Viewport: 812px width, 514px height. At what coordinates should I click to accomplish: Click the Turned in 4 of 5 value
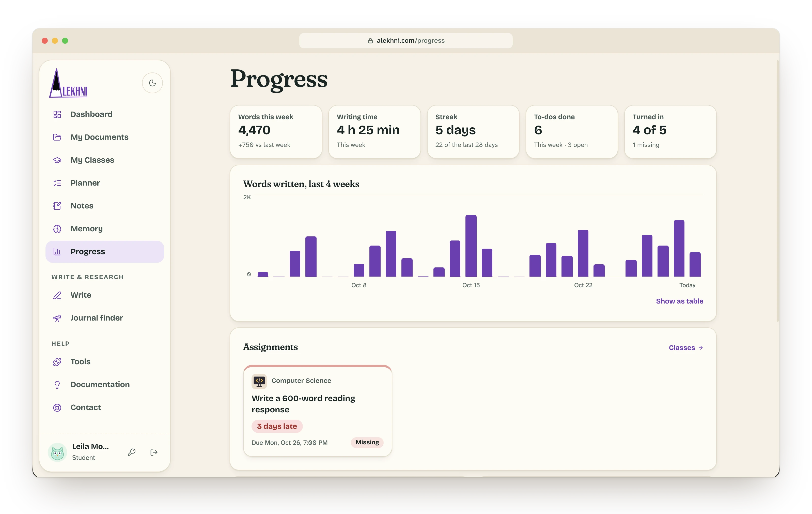click(649, 130)
